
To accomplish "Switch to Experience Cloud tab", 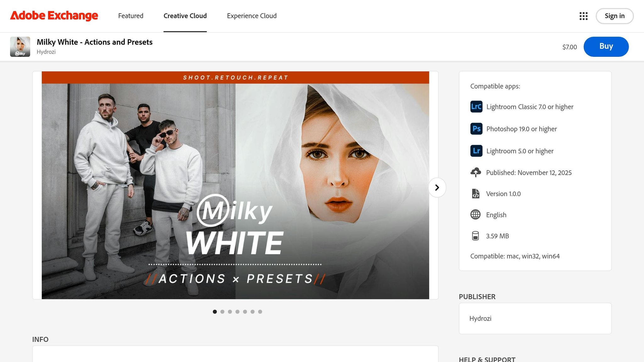I will pos(252,16).
